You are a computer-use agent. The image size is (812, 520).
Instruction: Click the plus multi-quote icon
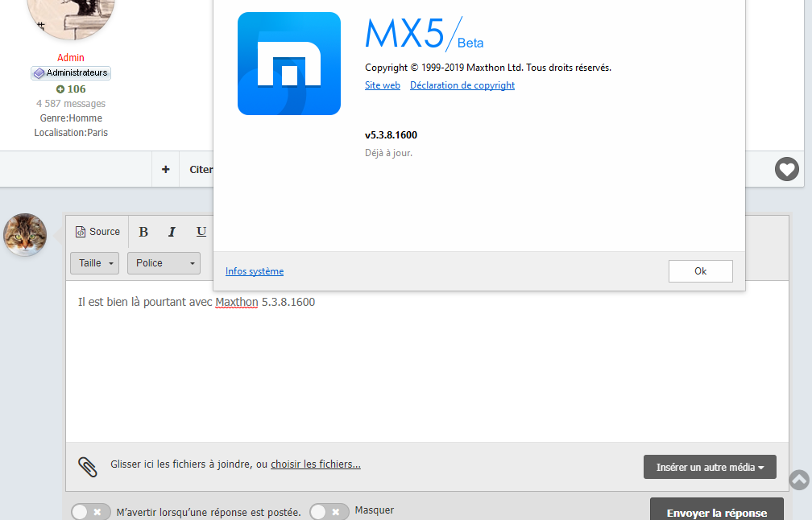pos(166,169)
